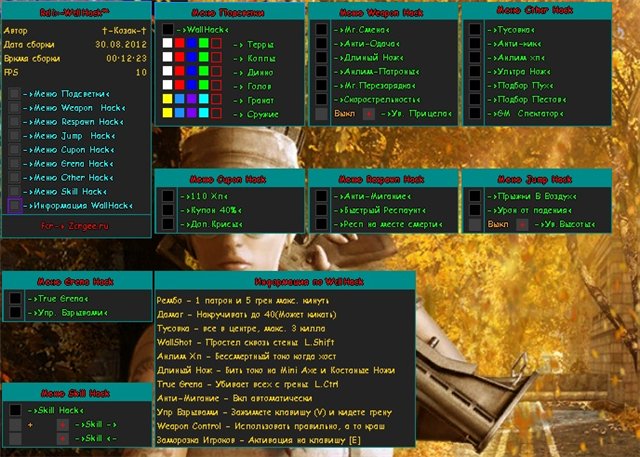Pick the yellow swatch for Гранат
Viewport: 640px width, 457px height.
(x=167, y=99)
